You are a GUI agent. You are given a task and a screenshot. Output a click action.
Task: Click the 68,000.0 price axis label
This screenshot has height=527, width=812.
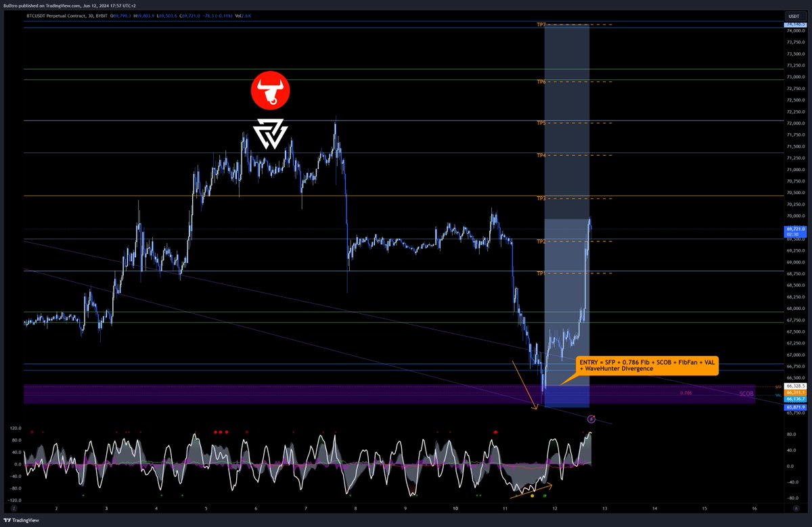[x=794, y=308]
